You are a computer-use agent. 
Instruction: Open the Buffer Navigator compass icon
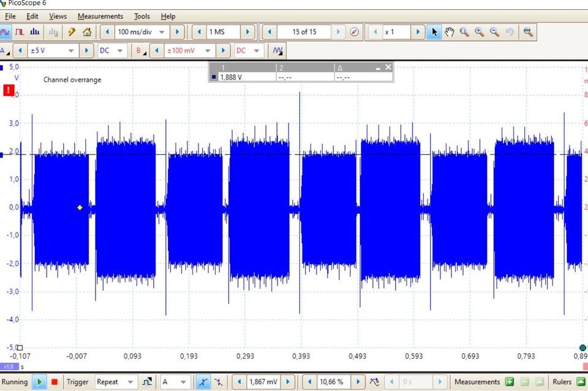click(x=354, y=32)
